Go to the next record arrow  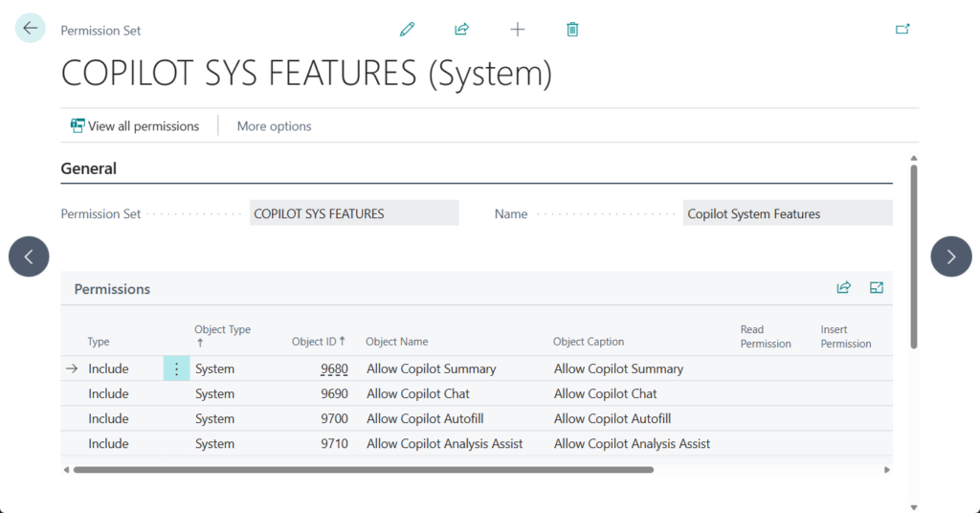[950, 256]
